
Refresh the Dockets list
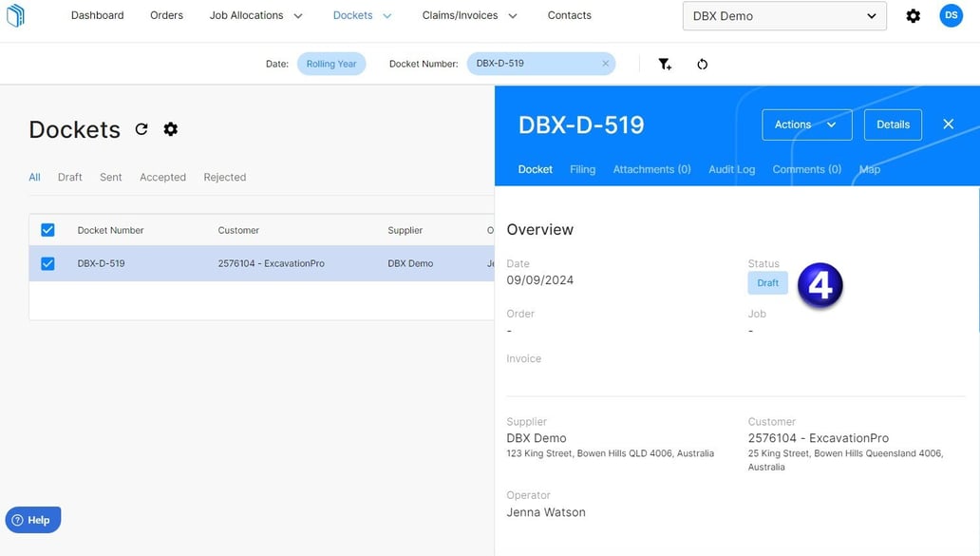[x=141, y=129]
